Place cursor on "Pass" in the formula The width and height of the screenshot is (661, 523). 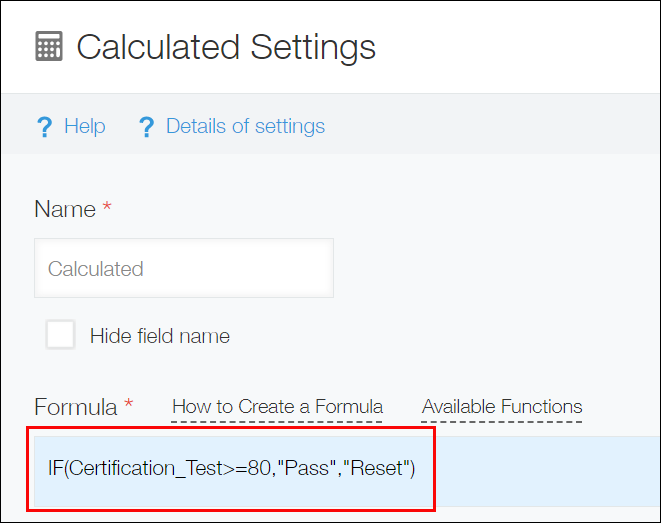(x=306, y=468)
